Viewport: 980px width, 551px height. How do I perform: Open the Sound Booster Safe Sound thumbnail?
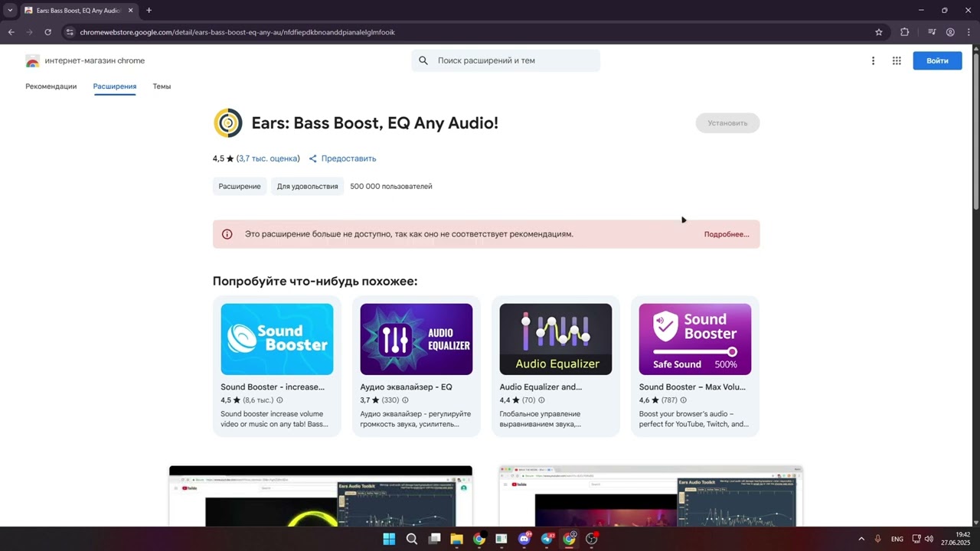[695, 339]
